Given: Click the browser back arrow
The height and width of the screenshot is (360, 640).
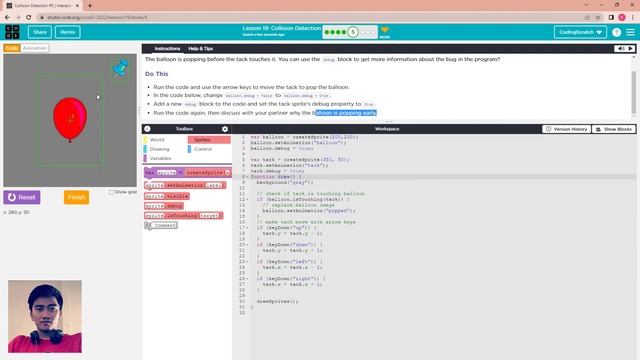Looking at the screenshot, I should point(7,17).
